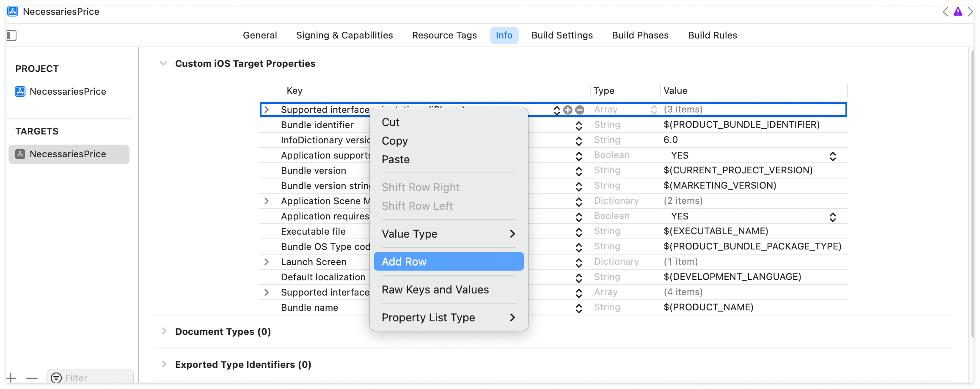Image resolution: width=980 pixels, height=389 pixels.
Task: Go to next issue arrow
Action: pos(970,12)
